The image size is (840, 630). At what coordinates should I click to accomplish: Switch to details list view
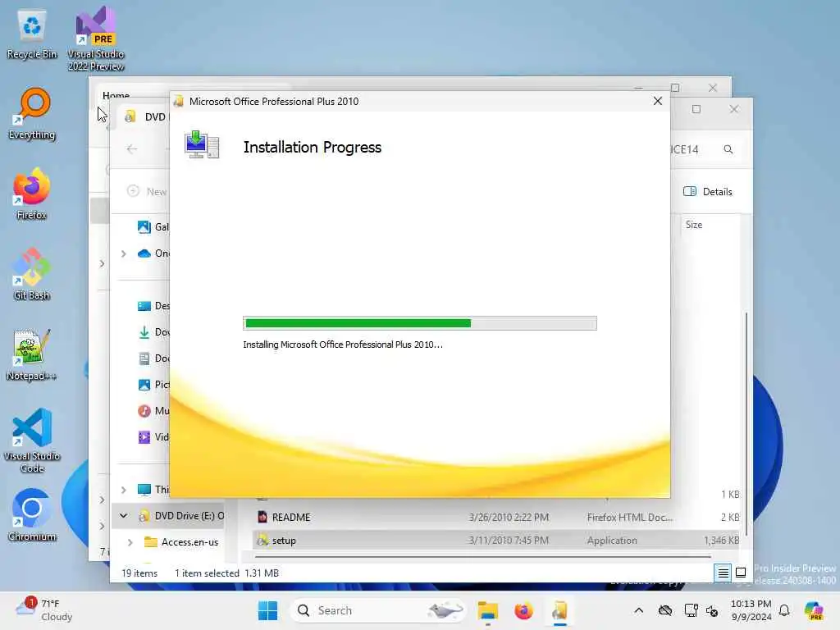[723, 573]
